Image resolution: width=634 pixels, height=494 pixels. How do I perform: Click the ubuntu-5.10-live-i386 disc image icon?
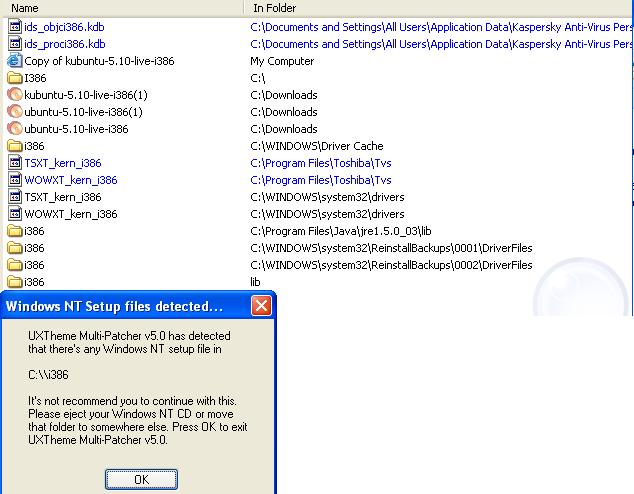click(x=15, y=129)
